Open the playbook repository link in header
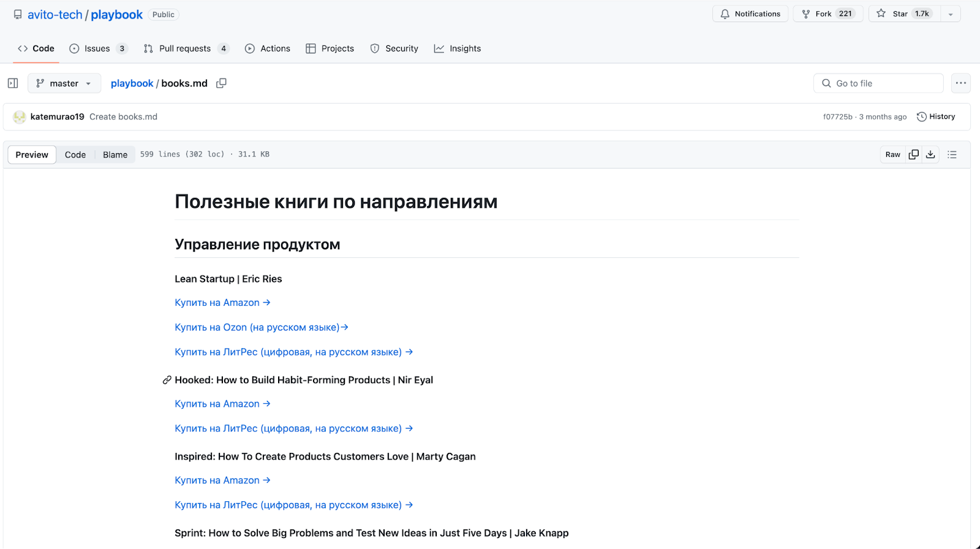Viewport: 980px width, 549px height. (x=116, y=15)
